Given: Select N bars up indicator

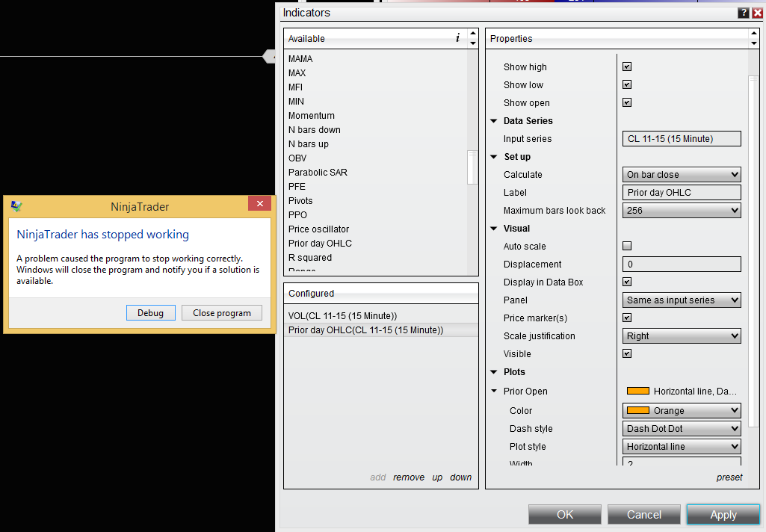Looking at the screenshot, I should pyautogui.click(x=309, y=143).
